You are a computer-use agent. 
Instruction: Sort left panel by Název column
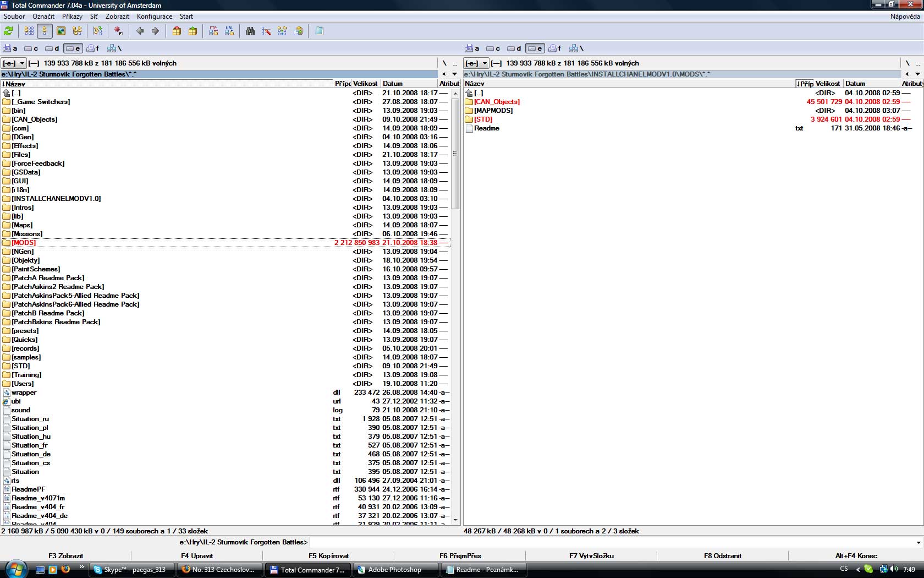point(167,84)
